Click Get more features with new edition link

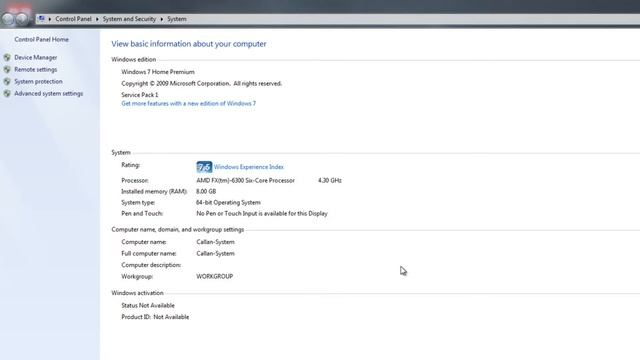coord(189,104)
